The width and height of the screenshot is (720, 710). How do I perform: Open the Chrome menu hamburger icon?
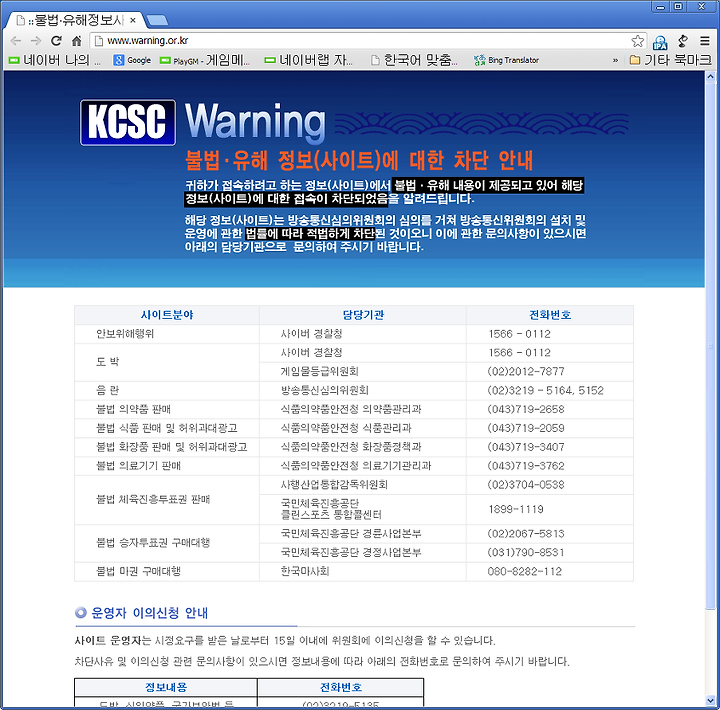705,41
